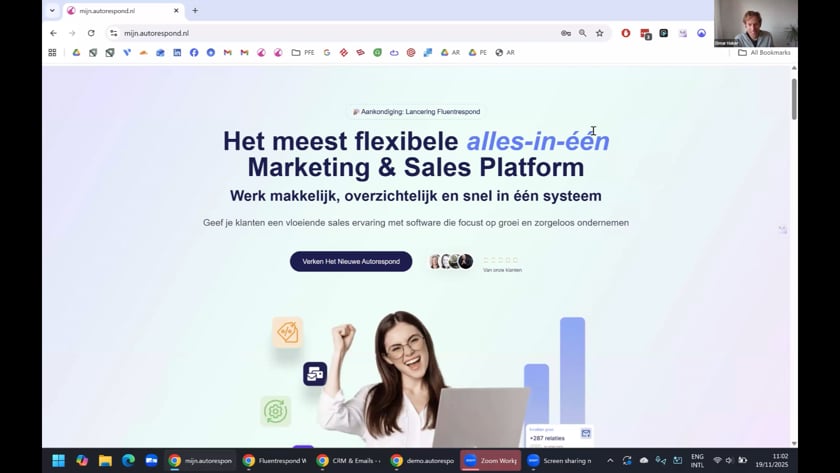Switch to the Zoom Workplace taskbar window

tap(491, 461)
